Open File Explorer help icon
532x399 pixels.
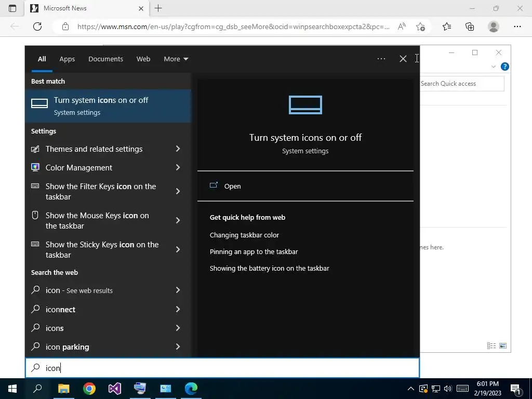505,66
